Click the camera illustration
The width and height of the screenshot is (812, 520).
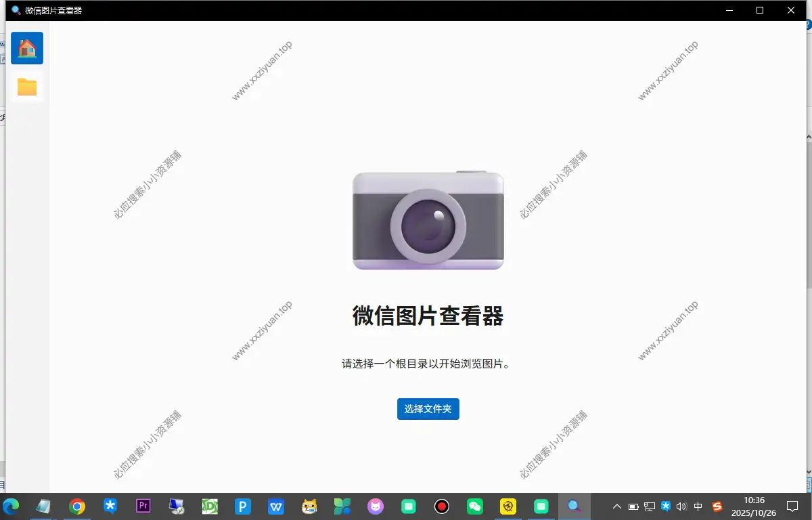tap(428, 221)
